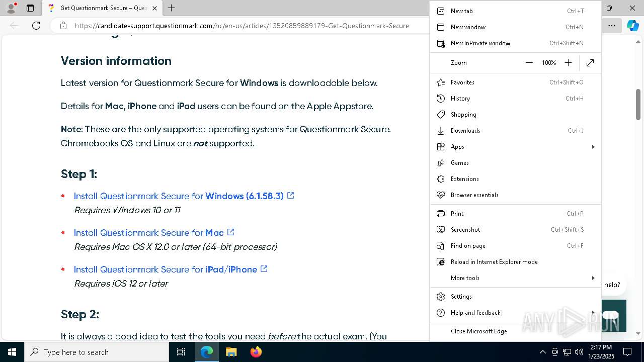Click the network icon in system tray
Image resolution: width=644 pixels, height=362 pixels.
click(x=567, y=352)
